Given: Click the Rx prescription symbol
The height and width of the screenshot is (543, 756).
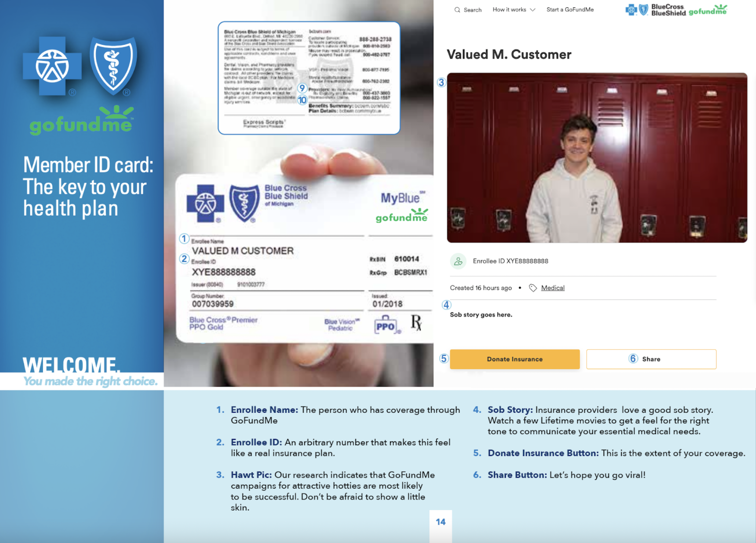Looking at the screenshot, I should point(416,323).
